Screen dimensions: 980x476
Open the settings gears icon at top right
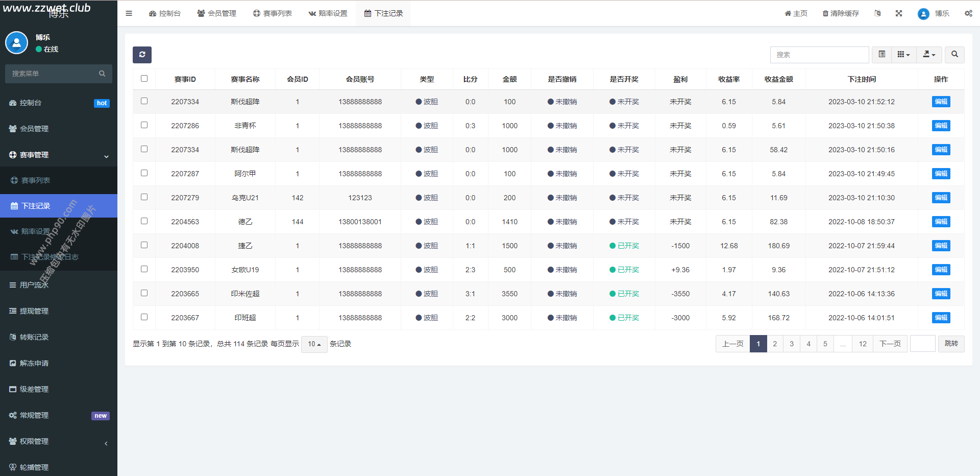tap(968, 13)
